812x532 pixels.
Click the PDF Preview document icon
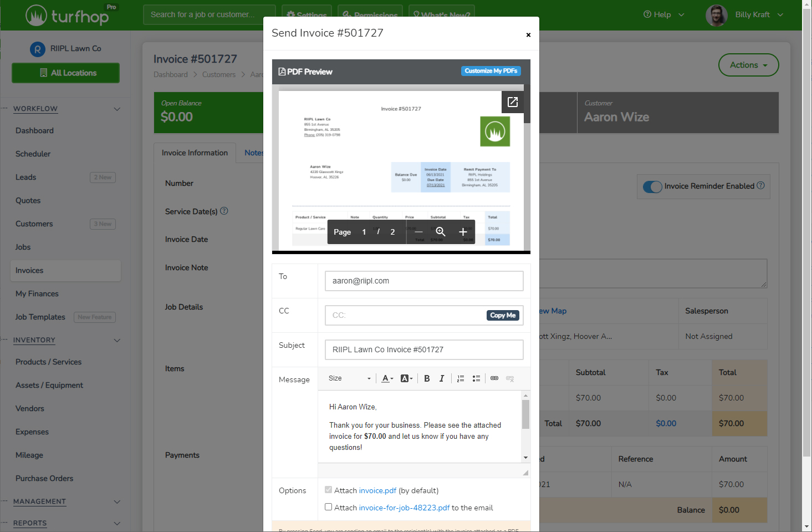[282, 72]
